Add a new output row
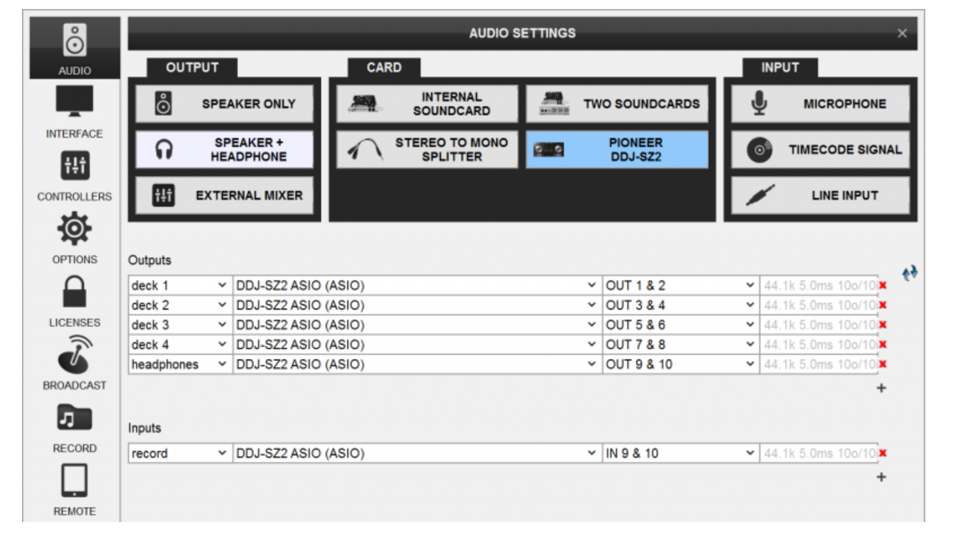Viewport: 980px width, 539px height. tap(881, 388)
